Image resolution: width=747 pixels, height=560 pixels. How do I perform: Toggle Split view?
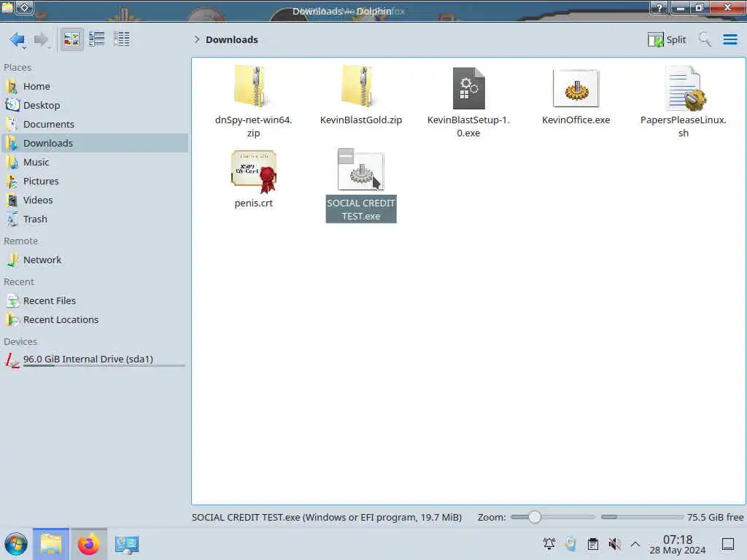(667, 39)
